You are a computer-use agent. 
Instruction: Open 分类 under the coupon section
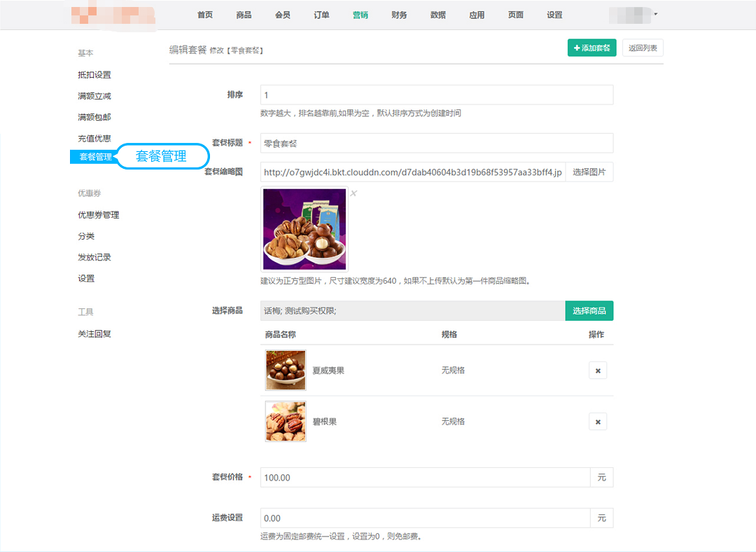tap(86, 236)
